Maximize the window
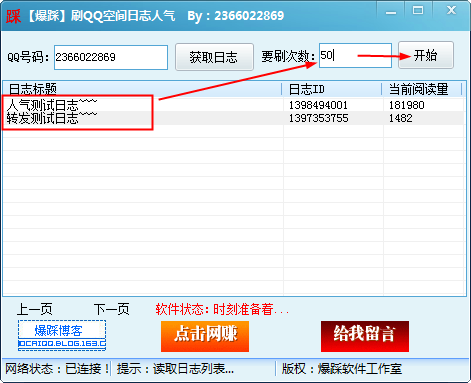The width and height of the screenshot is (471, 383). (x=418, y=11)
